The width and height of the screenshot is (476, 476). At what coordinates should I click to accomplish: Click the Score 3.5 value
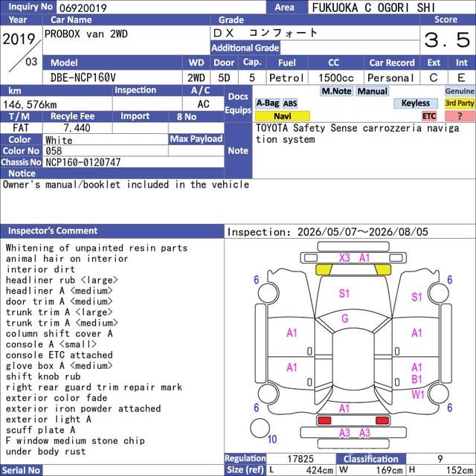coord(447,39)
